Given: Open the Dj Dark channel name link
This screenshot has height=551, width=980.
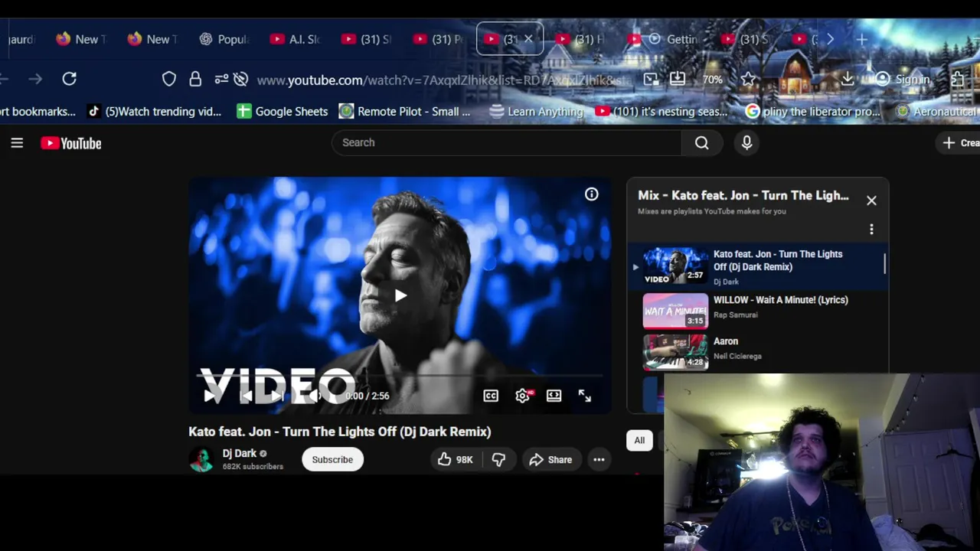Looking at the screenshot, I should pos(240,453).
